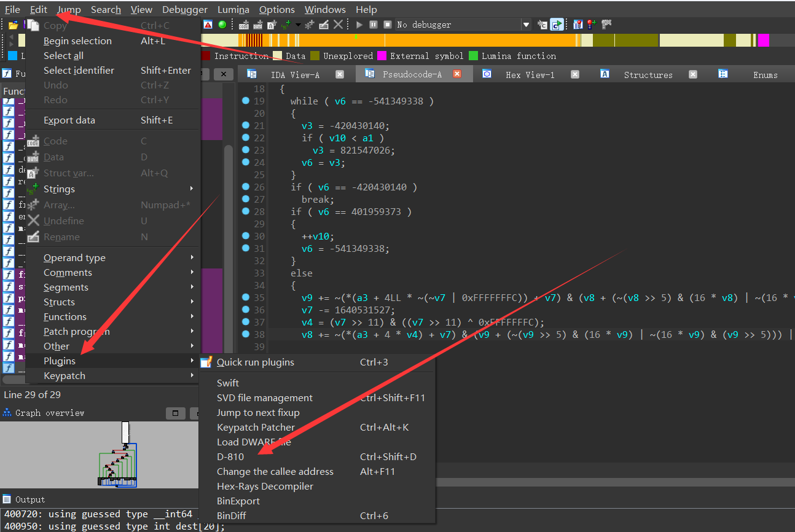Toggle breakpoint dot on line 35

tap(246, 297)
